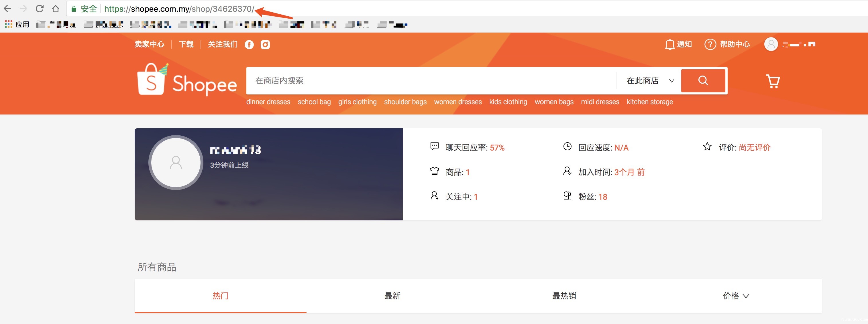This screenshot has height=324, width=868.
Task: Click the in-shop search input field
Action: (431, 80)
